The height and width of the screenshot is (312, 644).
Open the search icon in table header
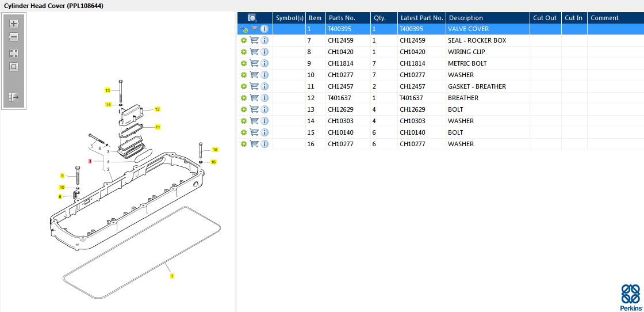(x=252, y=18)
